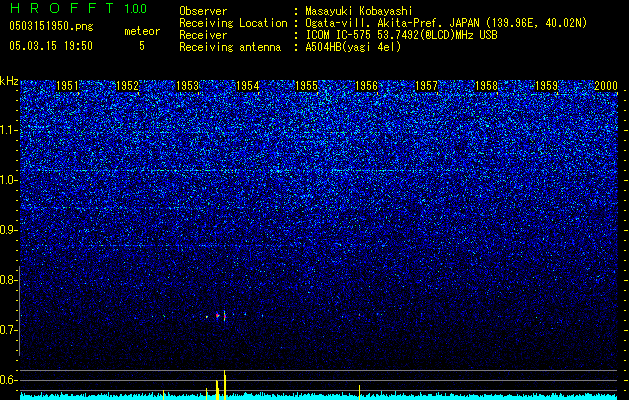This screenshot has width=629, height=400.
Task: Click the A504HB(yagi 4el) antenna text
Action: tap(353, 47)
